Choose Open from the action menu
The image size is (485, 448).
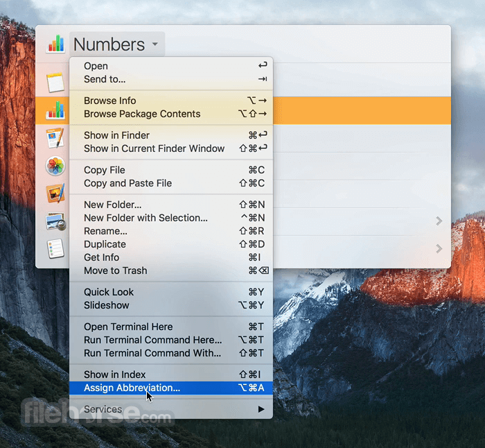tap(171, 66)
